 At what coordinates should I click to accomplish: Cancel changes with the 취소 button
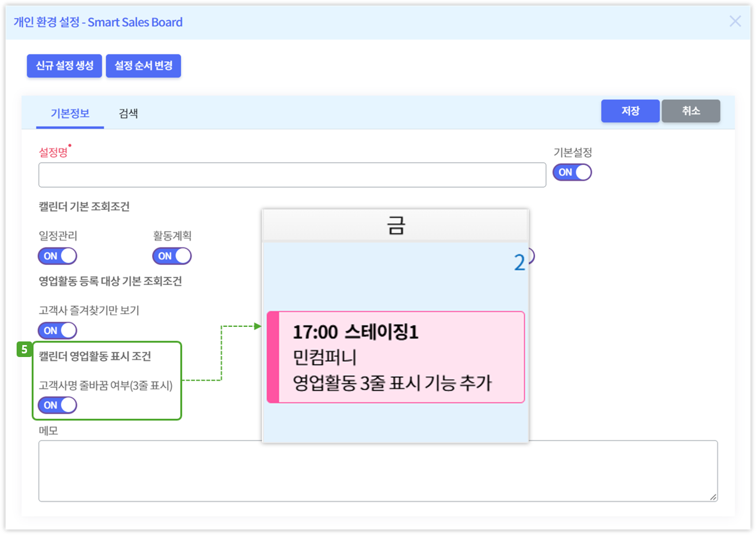click(x=691, y=111)
